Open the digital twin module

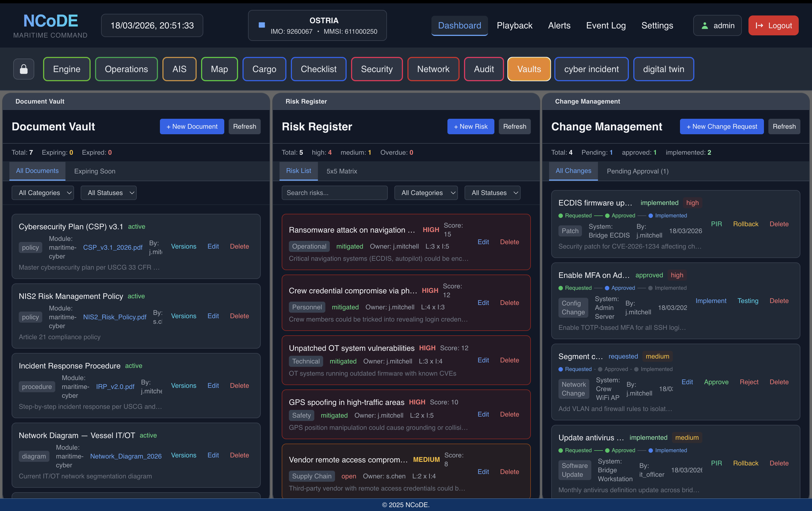click(664, 69)
